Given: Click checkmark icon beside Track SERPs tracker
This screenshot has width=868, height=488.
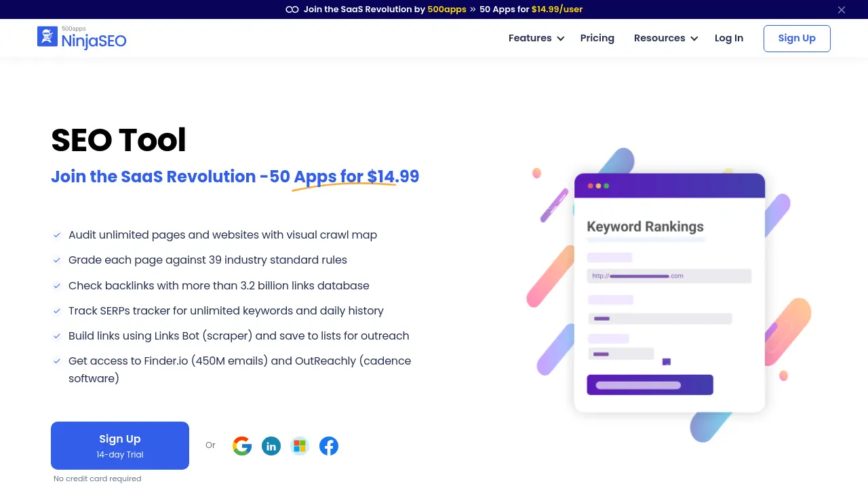Looking at the screenshot, I should (57, 311).
